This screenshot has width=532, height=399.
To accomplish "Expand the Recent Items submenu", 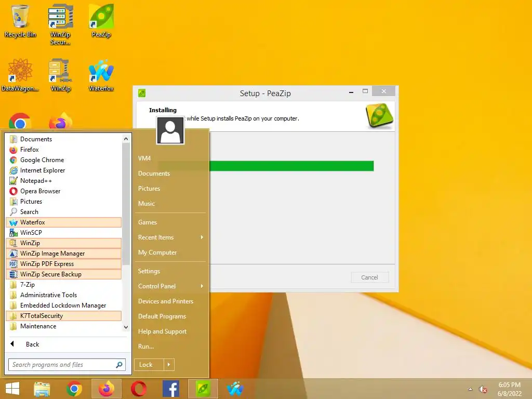I will [x=170, y=237].
